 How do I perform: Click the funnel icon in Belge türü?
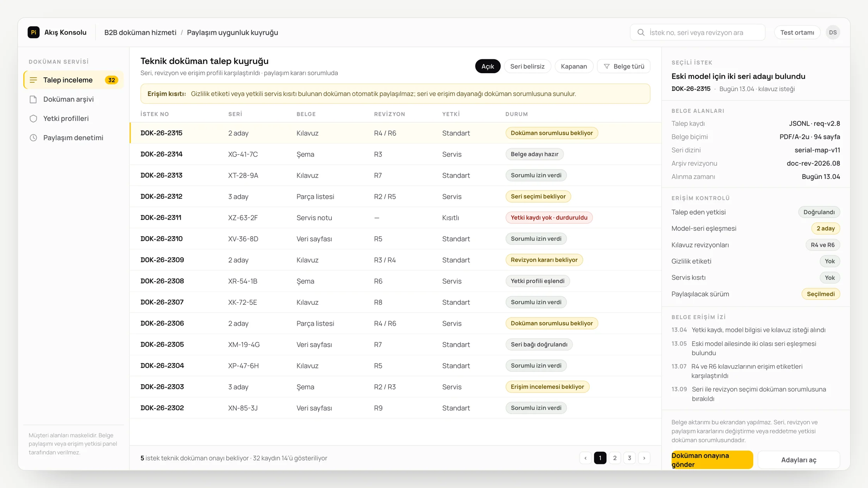point(607,66)
